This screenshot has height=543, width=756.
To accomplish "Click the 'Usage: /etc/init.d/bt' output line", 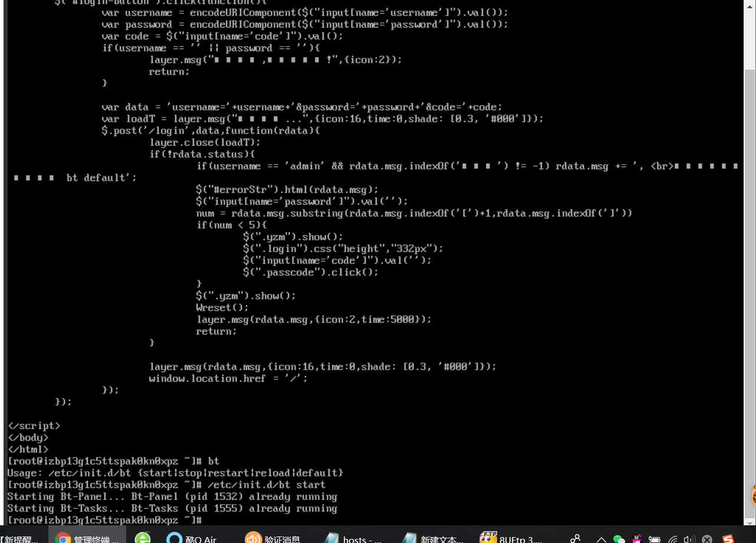I will (175, 473).
